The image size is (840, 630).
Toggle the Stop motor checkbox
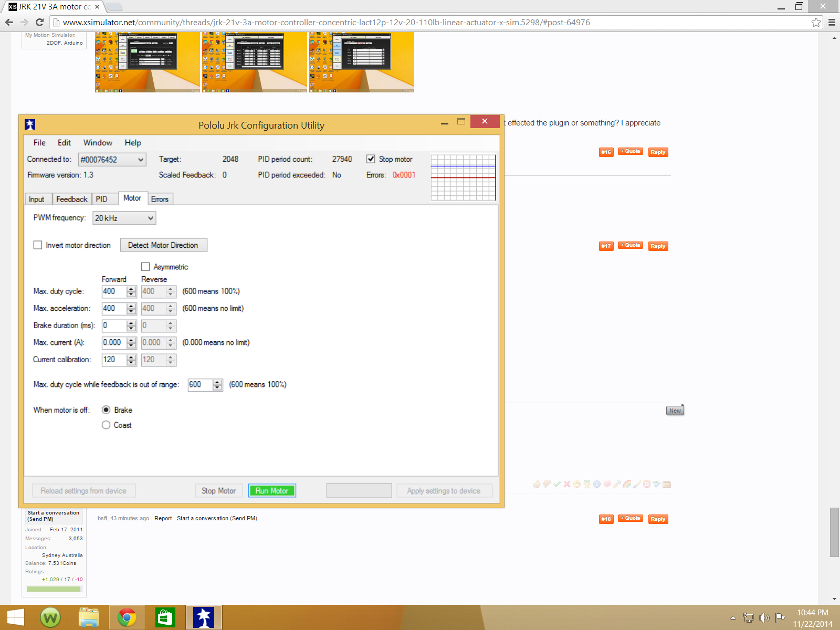371,159
